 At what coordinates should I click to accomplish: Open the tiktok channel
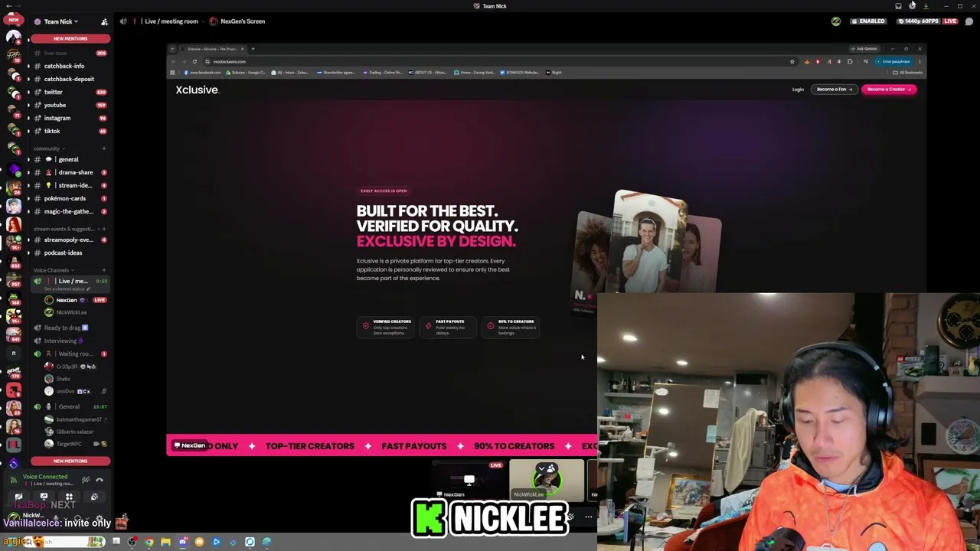[70, 131]
